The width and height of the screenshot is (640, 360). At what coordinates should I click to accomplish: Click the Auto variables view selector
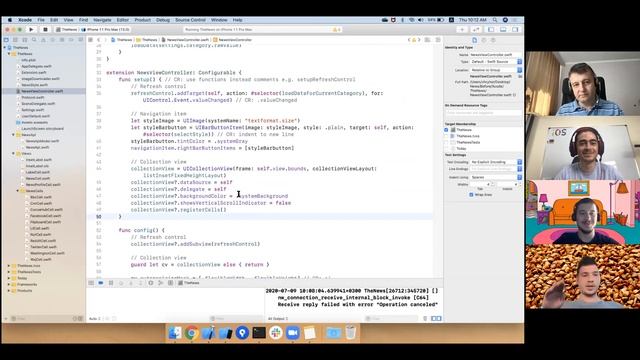95,318
